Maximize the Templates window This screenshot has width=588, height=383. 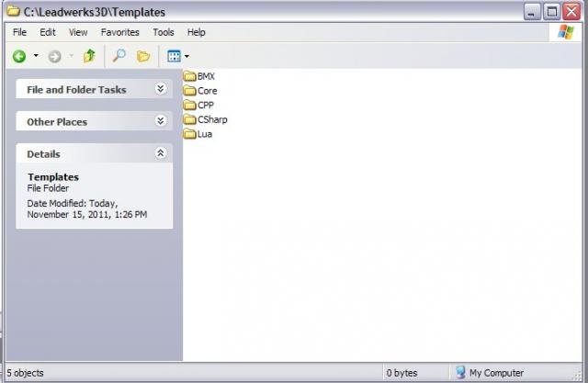tap(551, 12)
